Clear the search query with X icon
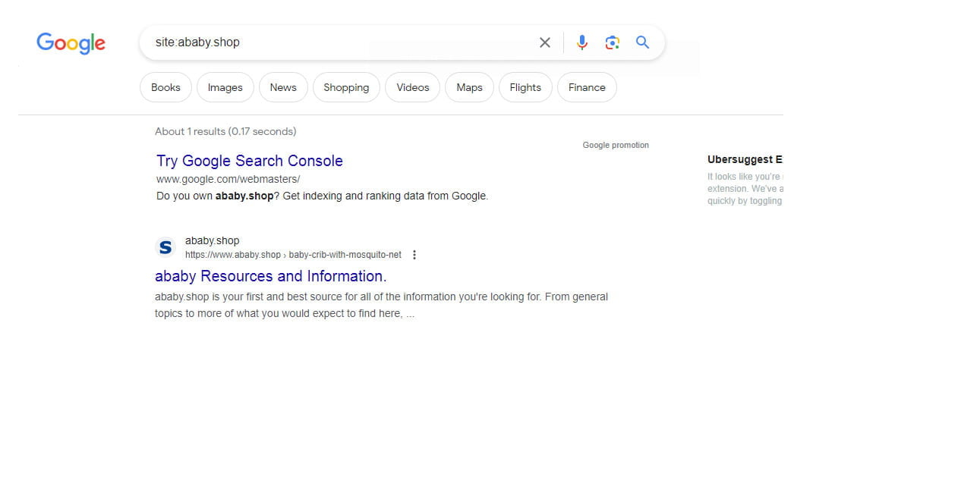 click(x=544, y=42)
